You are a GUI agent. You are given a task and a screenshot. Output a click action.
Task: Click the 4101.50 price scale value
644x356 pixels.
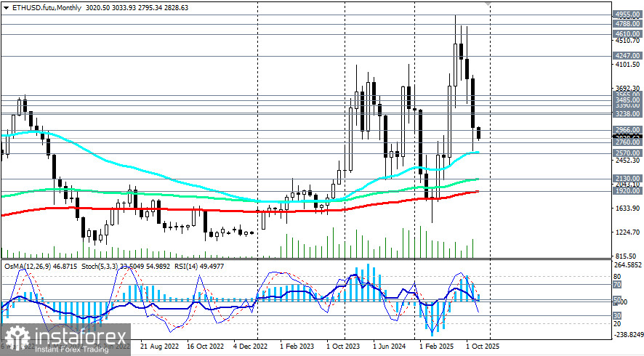[x=628, y=65]
